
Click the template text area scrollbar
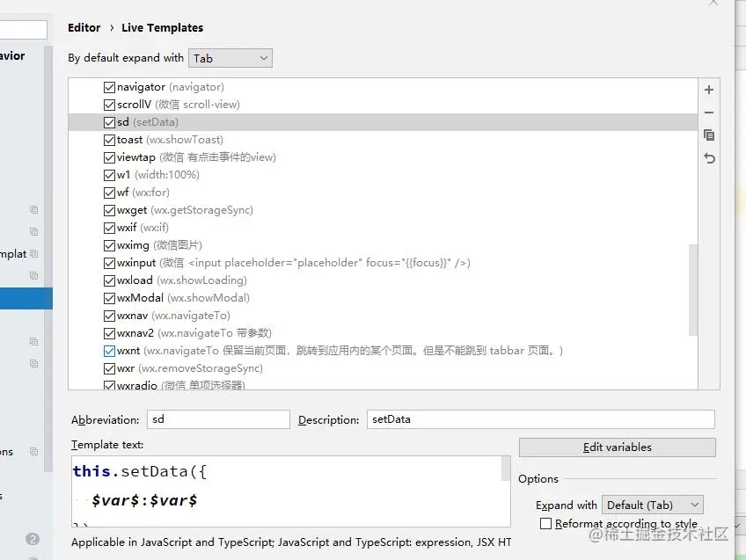[x=506, y=469]
